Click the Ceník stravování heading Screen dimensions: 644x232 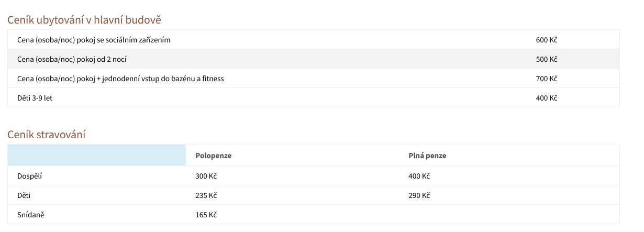tap(47, 135)
